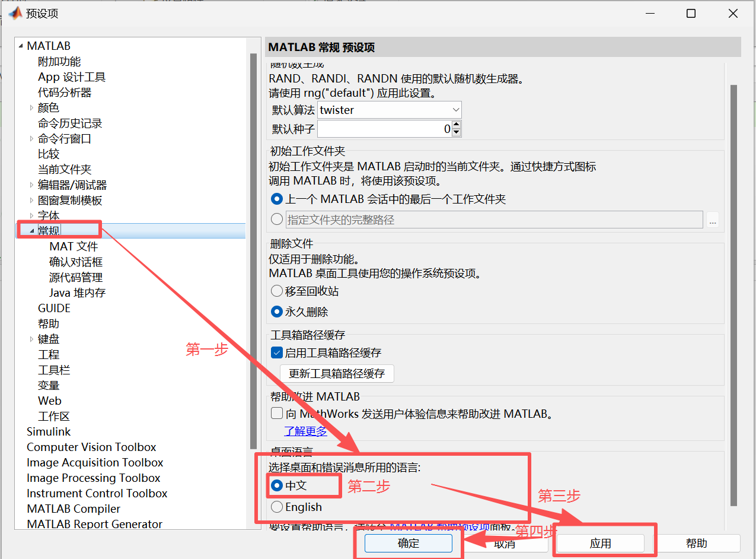The height and width of the screenshot is (559, 756).
Task: Click the 应用 button
Action: [600, 544]
